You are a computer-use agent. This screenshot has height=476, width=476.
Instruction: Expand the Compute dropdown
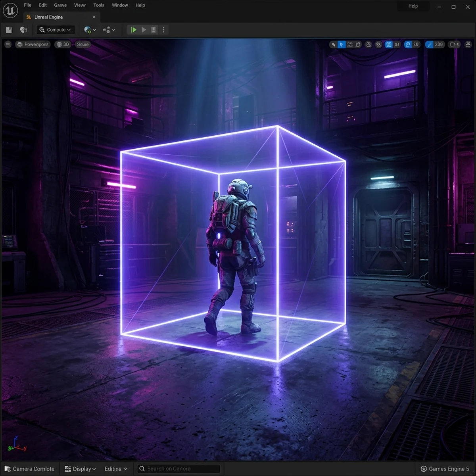[x=56, y=30]
